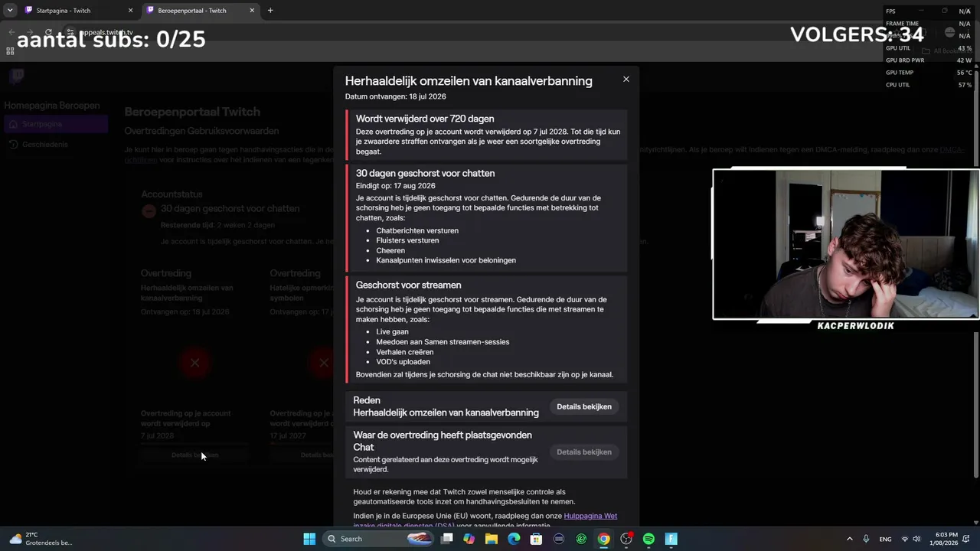Open the dark keyboard app in taskbar
Screen dimensions: 980x551
pyautogui.click(x=559, y=539)
